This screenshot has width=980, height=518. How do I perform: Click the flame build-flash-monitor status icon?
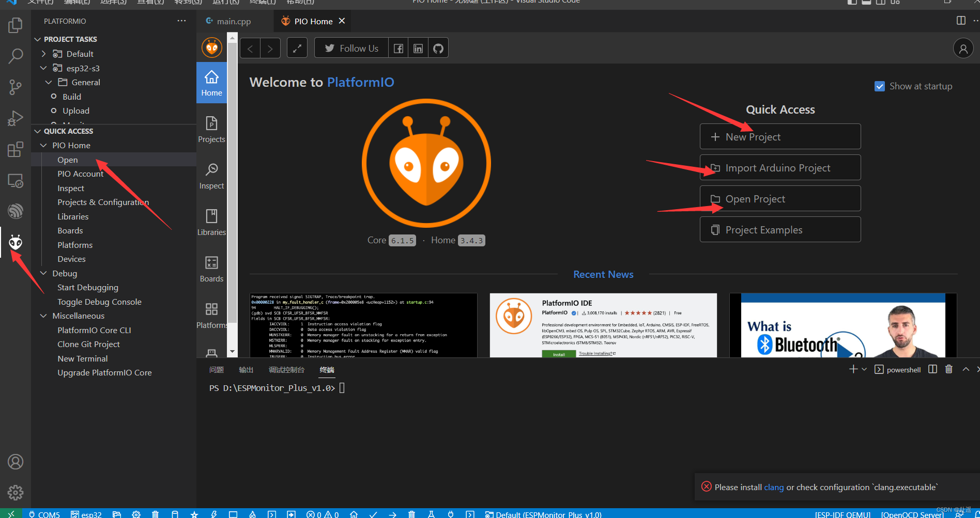(252, 514)
